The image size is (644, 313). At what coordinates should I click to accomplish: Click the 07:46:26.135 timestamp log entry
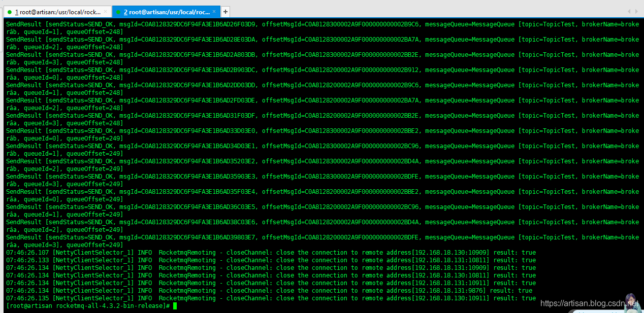pyautogui.click(x=27, y=298)
